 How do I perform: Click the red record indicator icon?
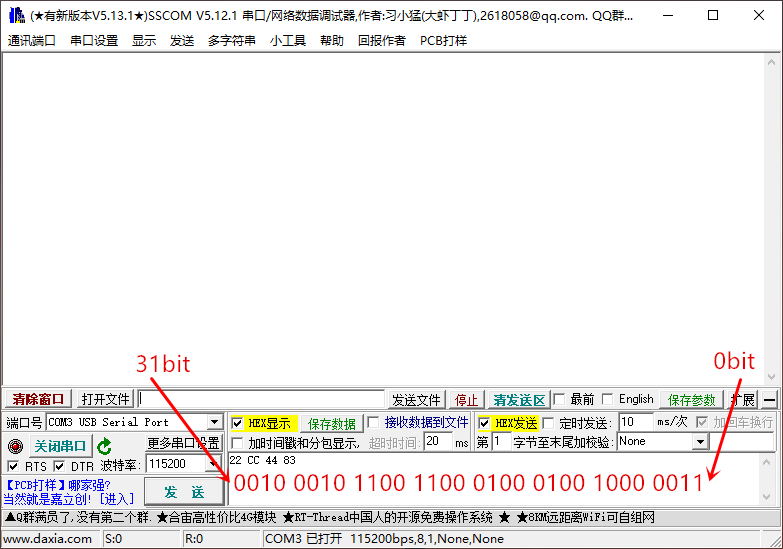(14, 446)
